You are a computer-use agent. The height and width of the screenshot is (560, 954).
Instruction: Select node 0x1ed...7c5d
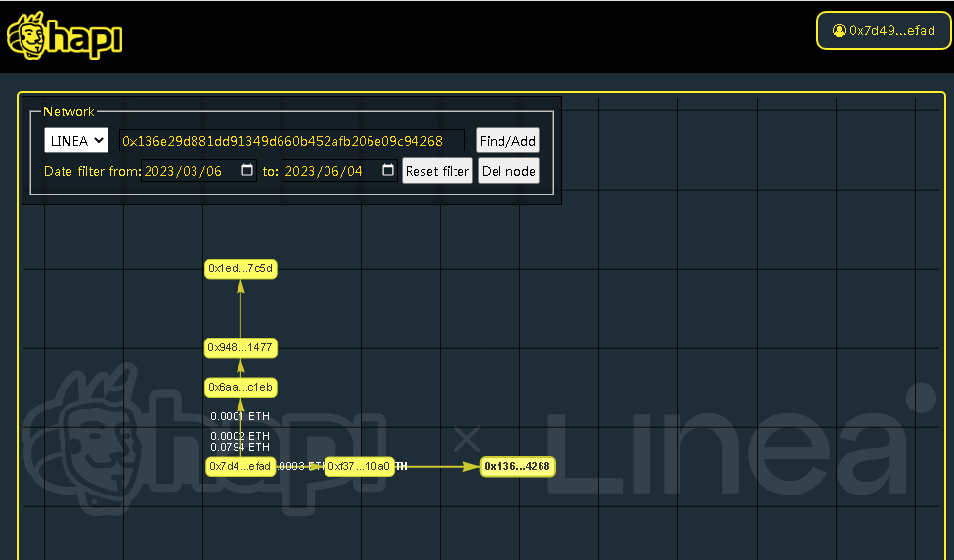tap(240, 268)
